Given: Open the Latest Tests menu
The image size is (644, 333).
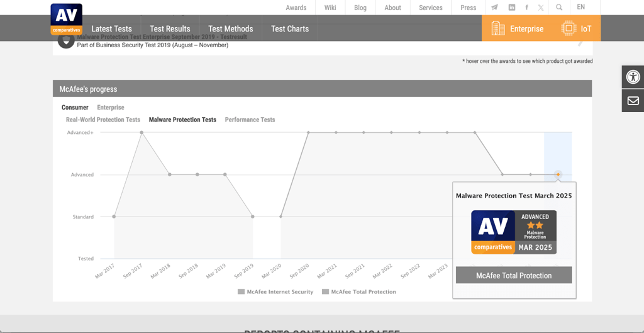Looking at the screenshot, I should (112, 29).
